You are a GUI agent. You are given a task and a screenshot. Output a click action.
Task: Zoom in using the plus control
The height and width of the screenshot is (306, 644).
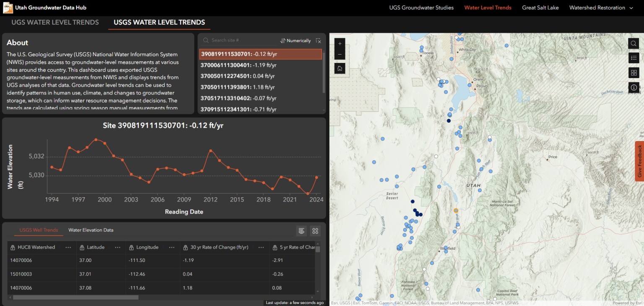coord(340,44)
